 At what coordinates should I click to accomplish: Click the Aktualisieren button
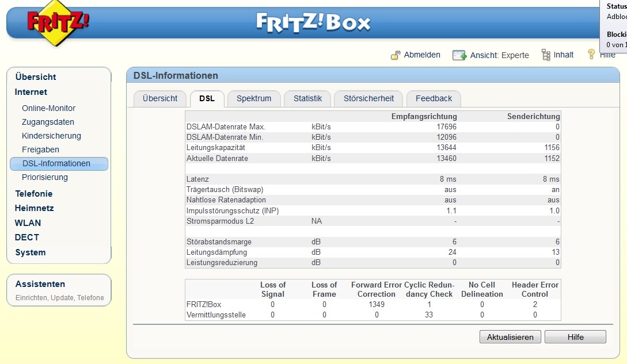510,337
